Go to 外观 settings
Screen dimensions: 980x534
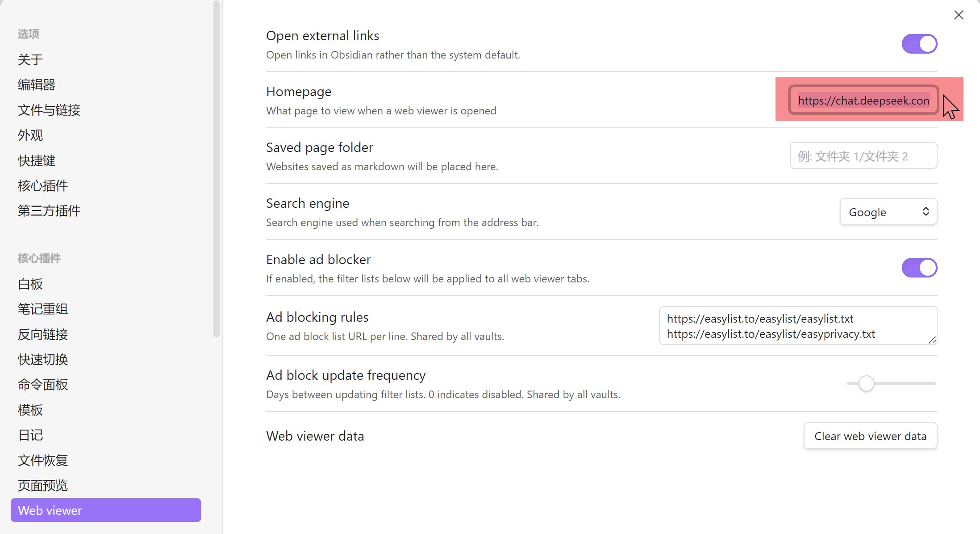point(30,135)
